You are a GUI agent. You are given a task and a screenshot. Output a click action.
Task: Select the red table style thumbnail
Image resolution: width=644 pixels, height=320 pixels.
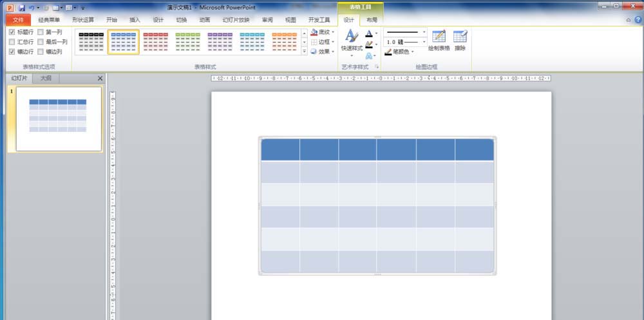pyautogui.click(x=156, y=42)
